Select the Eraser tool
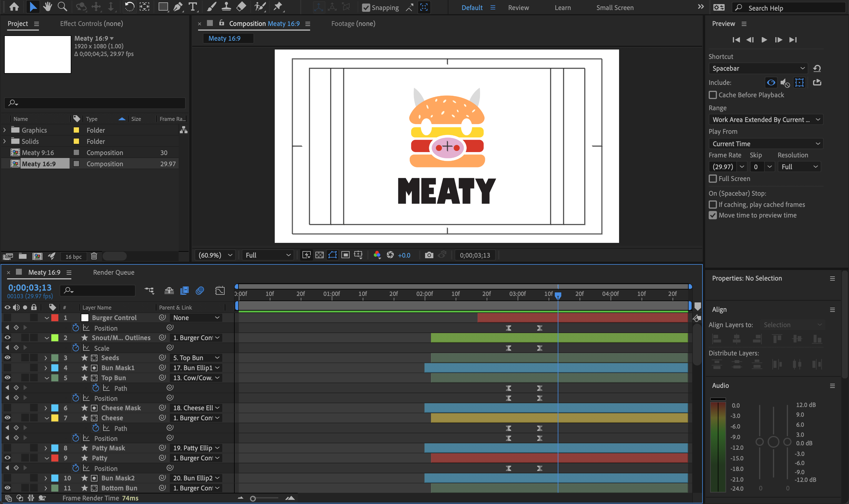The height and width of the screenshot is (504, 849). click(x=241, y=7)
